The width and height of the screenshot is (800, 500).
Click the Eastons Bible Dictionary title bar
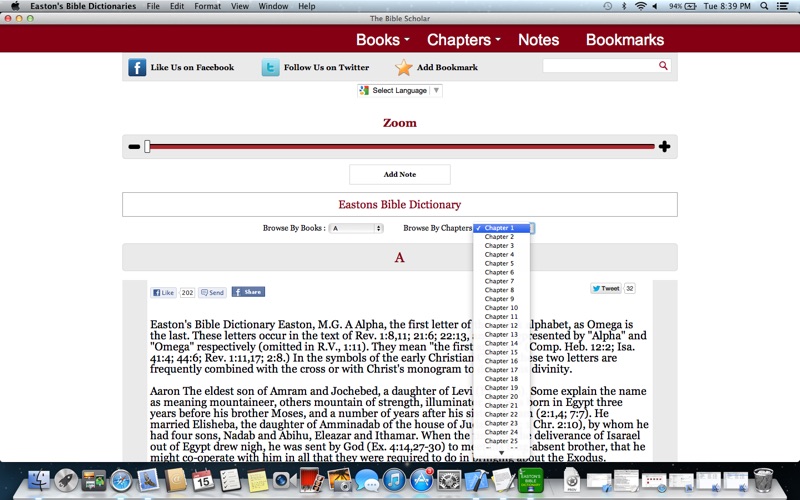coord(399,205)
